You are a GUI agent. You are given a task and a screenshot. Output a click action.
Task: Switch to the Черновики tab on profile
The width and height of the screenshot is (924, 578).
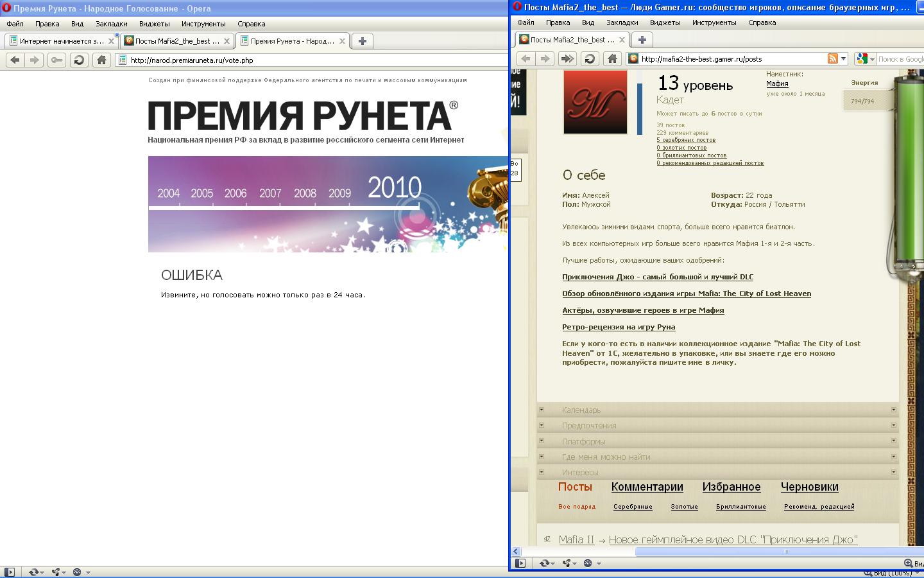pyautogui.click(x=810, y=487)
